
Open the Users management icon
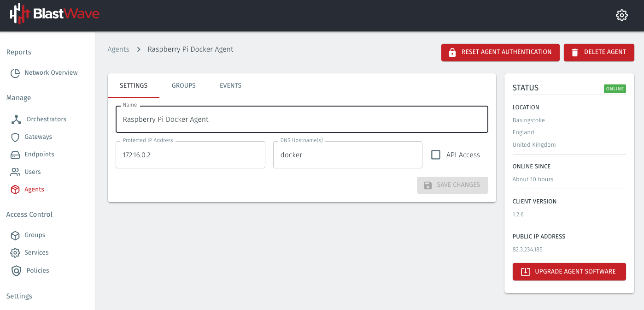(x=15, y=172)
